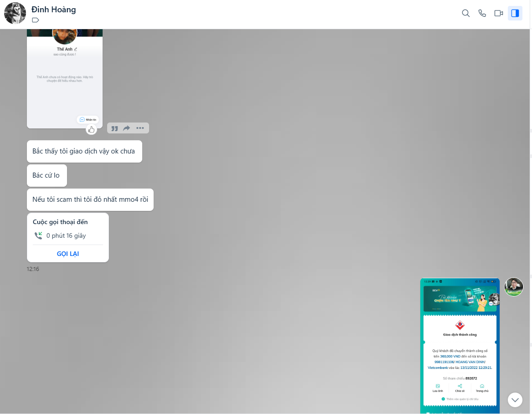The width and height of the screenshot is (532, 414).
Task: Start a voice call with Đinh Hoàng
Action: [x=482, y=13]
